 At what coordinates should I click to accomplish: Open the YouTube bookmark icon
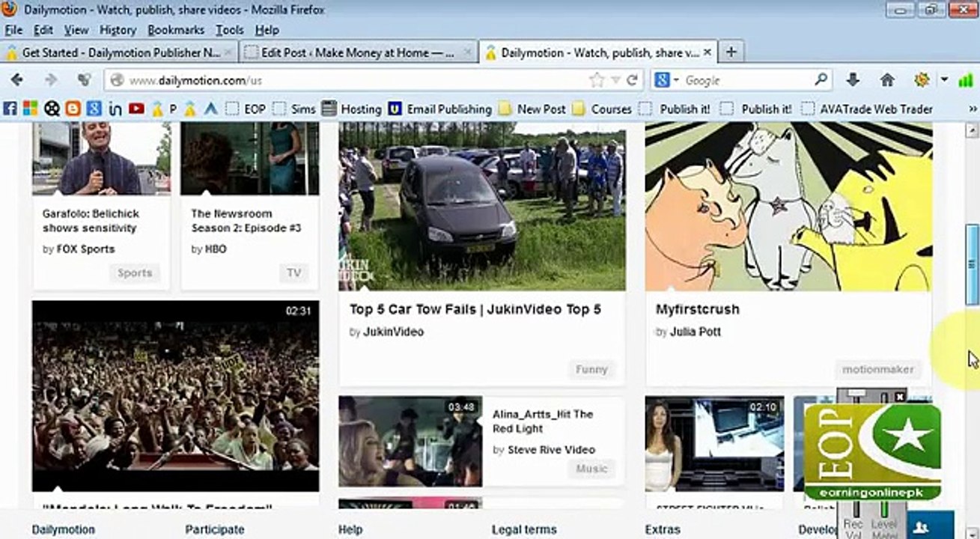click(x=136, y=109)
